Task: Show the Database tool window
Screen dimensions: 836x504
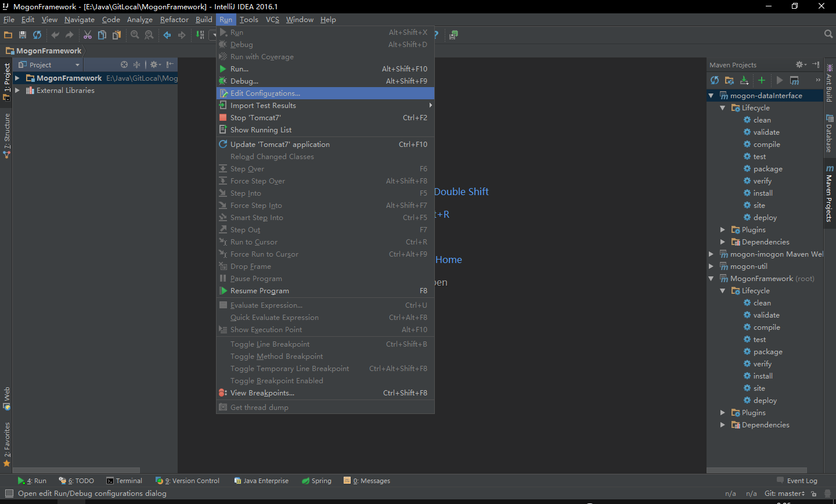Action: (829, 132)
